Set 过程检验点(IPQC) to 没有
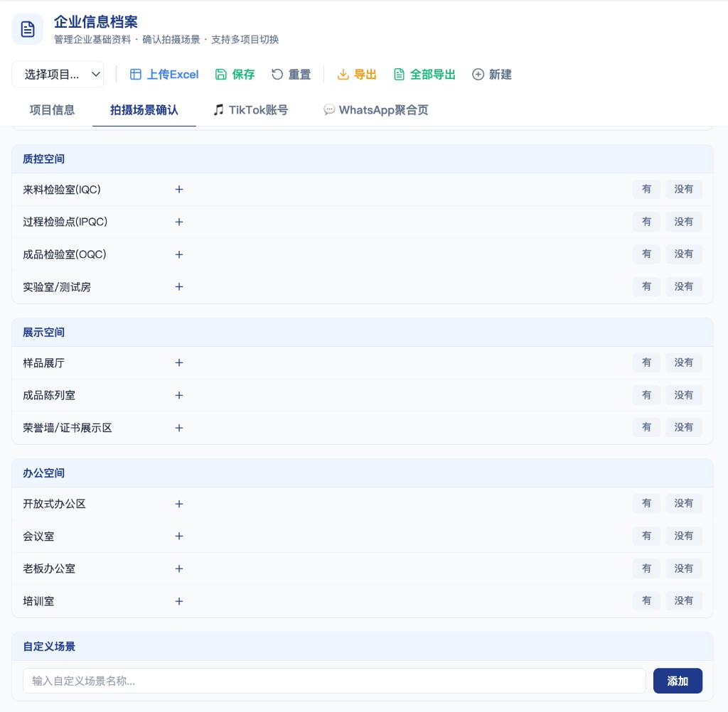The height and width of the screenshot is (712, 728). (683, 222)
